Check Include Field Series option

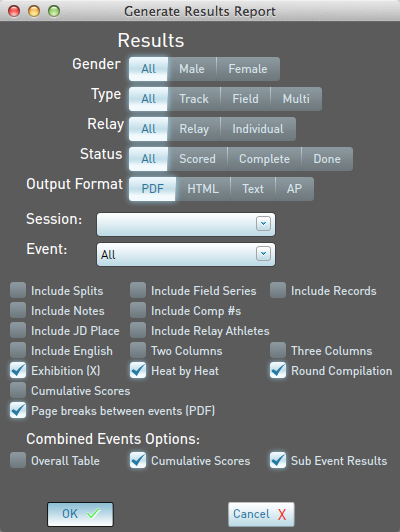click(138, 290)
